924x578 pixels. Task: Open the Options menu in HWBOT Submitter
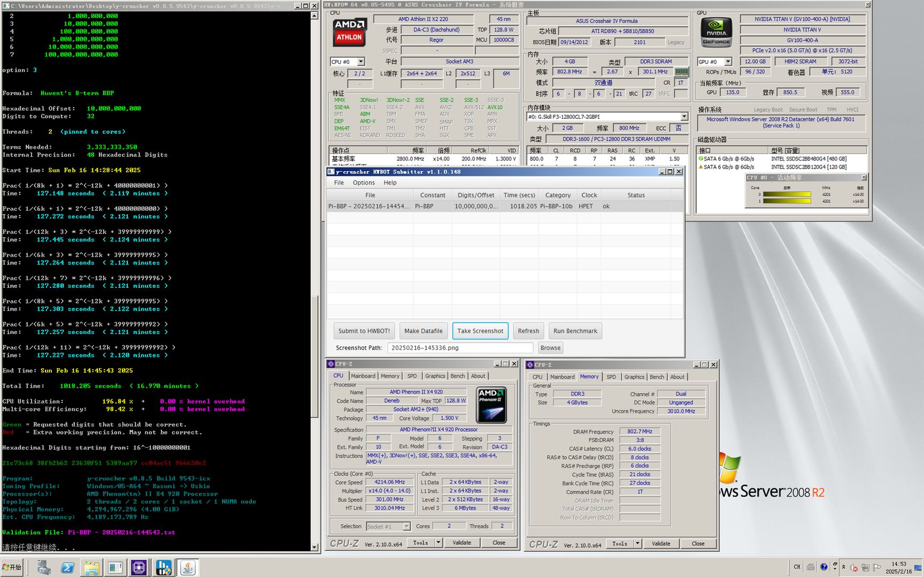364,182
